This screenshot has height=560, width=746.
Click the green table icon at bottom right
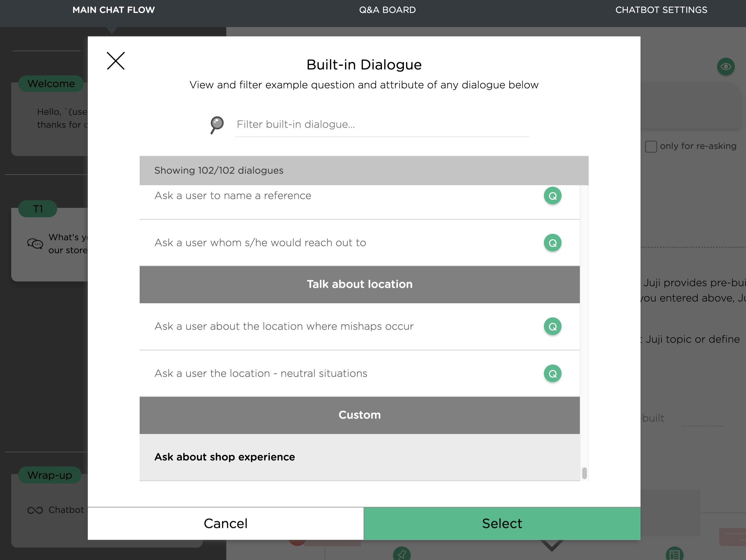tap(674, 554)
